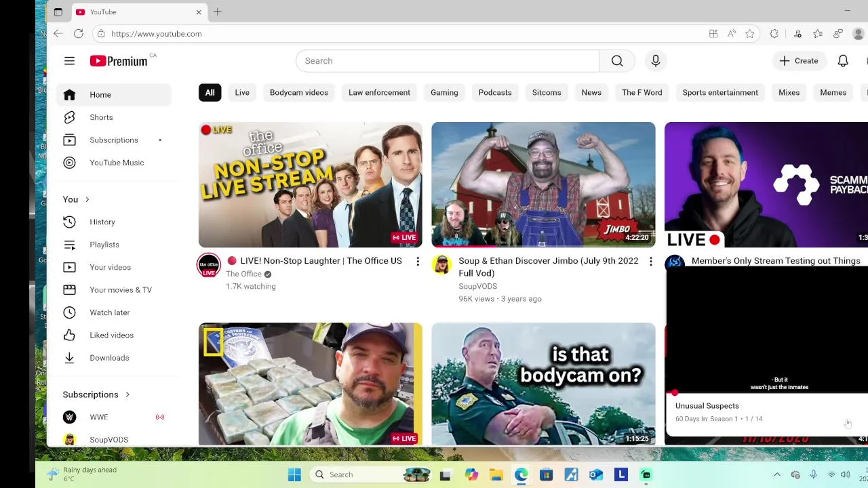Image resolution: width=868 pixels, height=488 pixels.
Task: Go back in browser history
Action: [58, 33]
